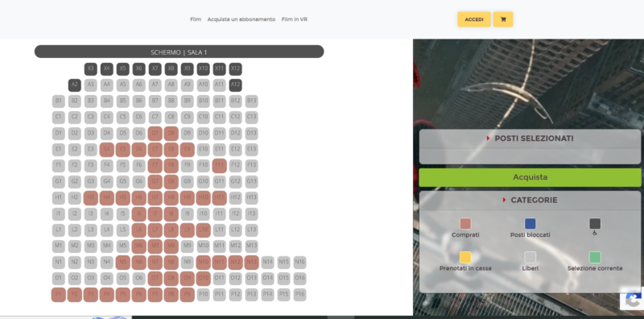Click the purchased seat G8
The image size is (644, 319).
171,182
